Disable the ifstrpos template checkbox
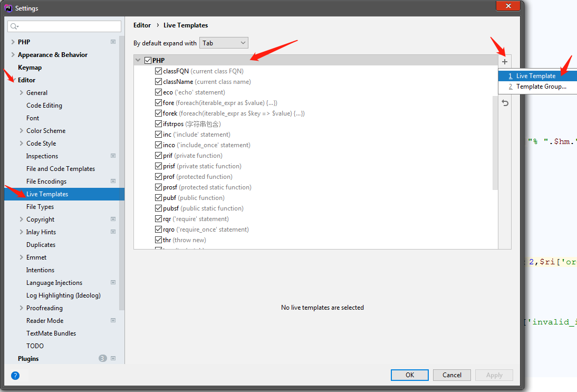 [159, 123]
